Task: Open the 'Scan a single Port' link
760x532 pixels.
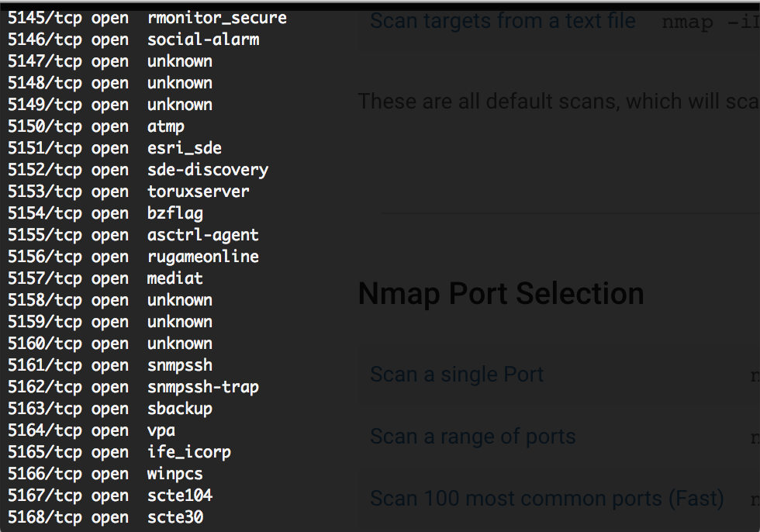Action: click(x=457, y=375)
